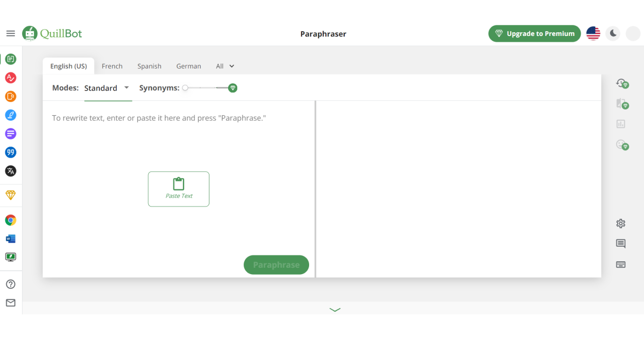This screenshot has width=644, height=338.
Task: Open the Translator sidebar icon
Action: pyautogui.click(x=10, y=171)
